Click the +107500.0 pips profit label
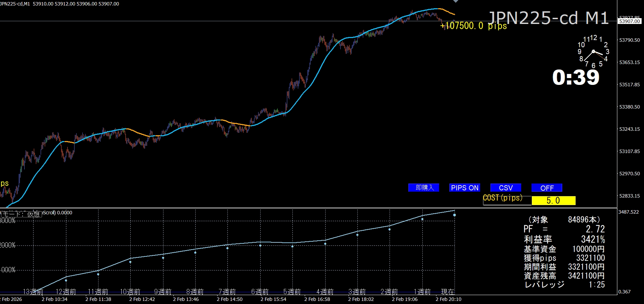The image size is (644, 304). pyautogui.click(x=473, y=26)
